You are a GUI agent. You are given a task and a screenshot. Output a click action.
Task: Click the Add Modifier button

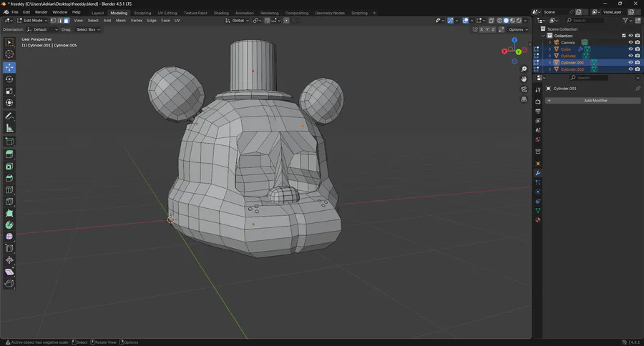click(x=592, y=101)
